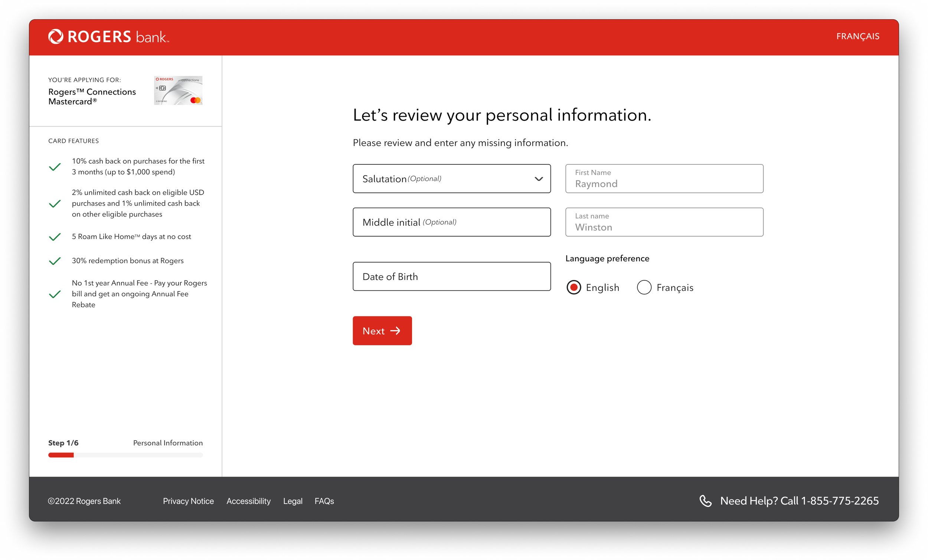Viewport: 928px width, 560px height.
Task: Click the Rogers Bank logo
Action: [108, 36]
